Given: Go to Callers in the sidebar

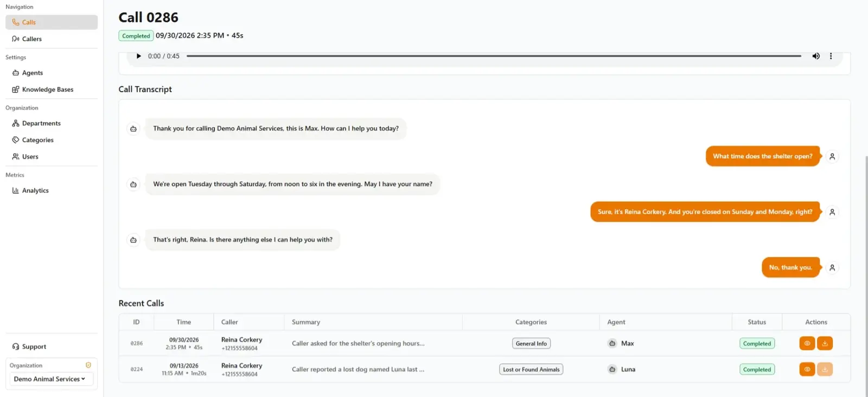Looking at the screenshot, I should (52, 39).
